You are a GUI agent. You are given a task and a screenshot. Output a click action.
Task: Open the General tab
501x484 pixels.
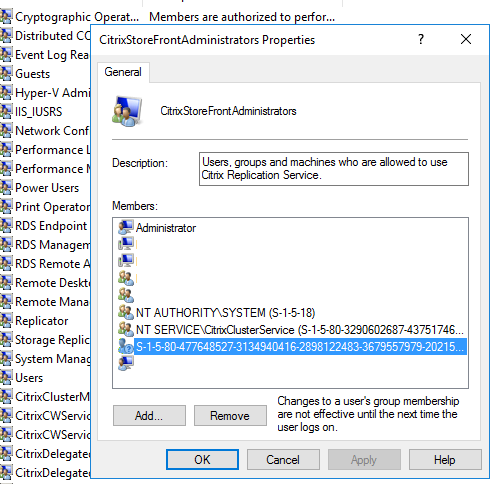click(x=123, y=72)
